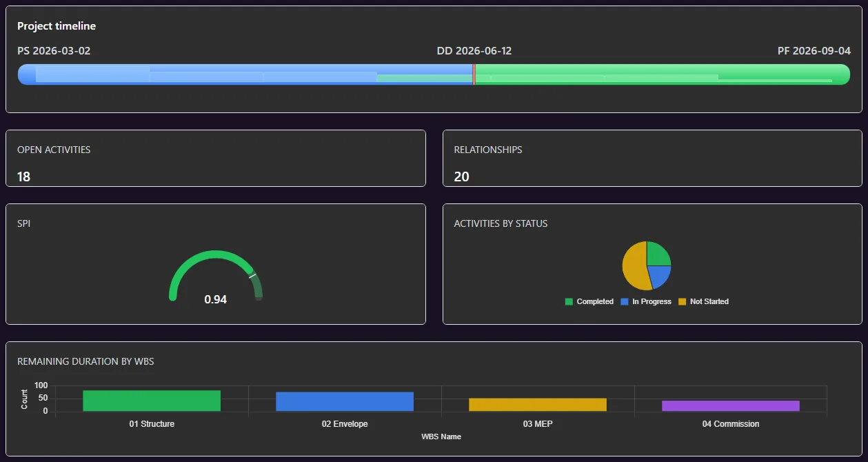Click the 04 Commission axis label
The height and width of the screenshot is (462, 868).
(731, 424)
